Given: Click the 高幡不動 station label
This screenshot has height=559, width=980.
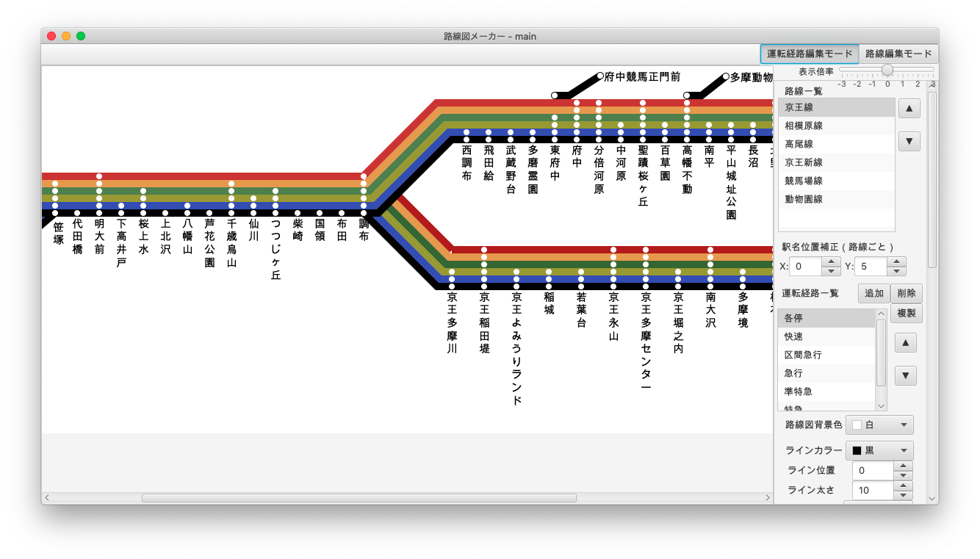Looking at the screenshot, I should coord(687,170).
